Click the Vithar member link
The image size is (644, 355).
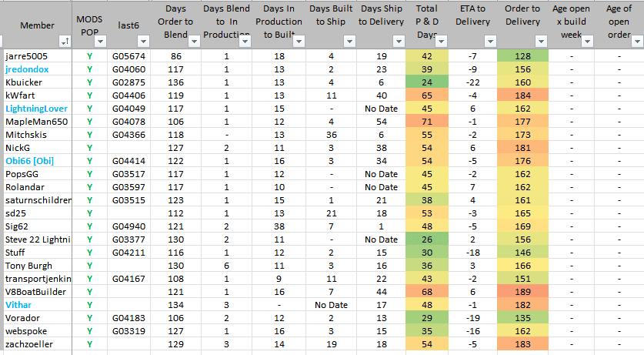[18, 305]
